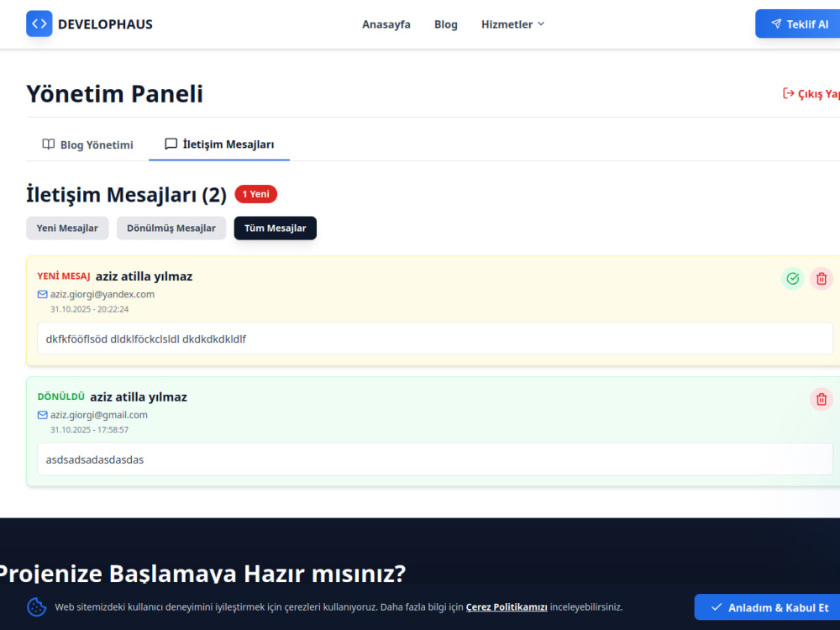Screen dimensions: 840x630
Task: Select email text aziz.giorgi@gmail.com
Action: (x=99, y=415)
